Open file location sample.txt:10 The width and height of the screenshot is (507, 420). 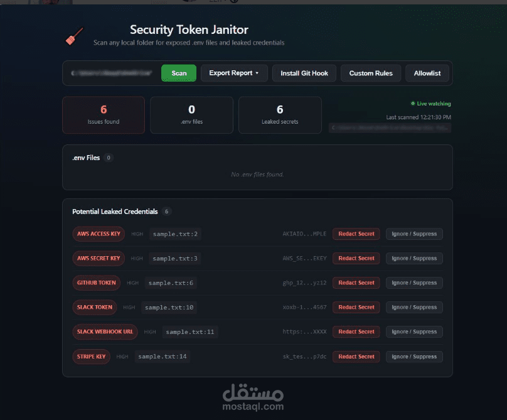(x=169, y=307)
